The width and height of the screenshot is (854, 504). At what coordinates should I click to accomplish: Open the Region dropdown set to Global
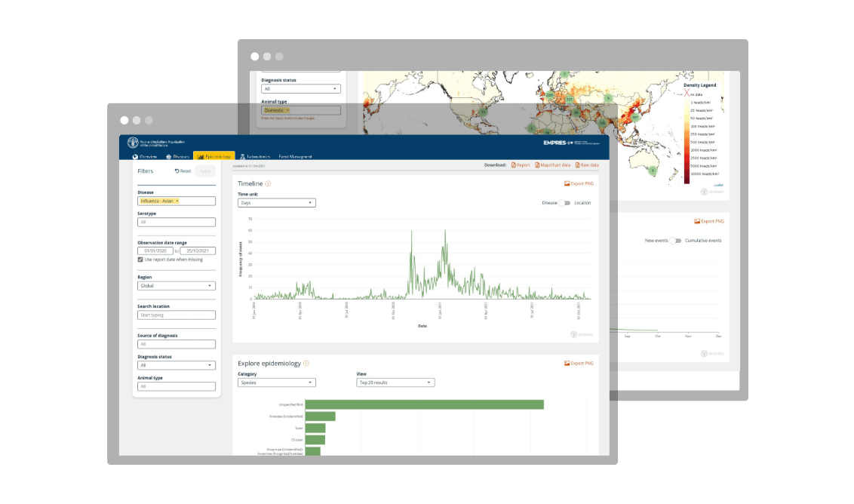177,286
